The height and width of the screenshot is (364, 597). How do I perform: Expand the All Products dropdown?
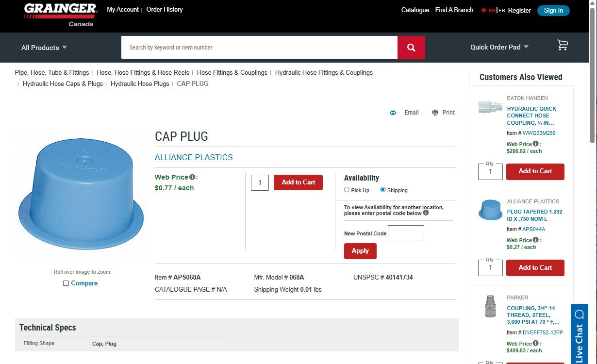point(44,48)
